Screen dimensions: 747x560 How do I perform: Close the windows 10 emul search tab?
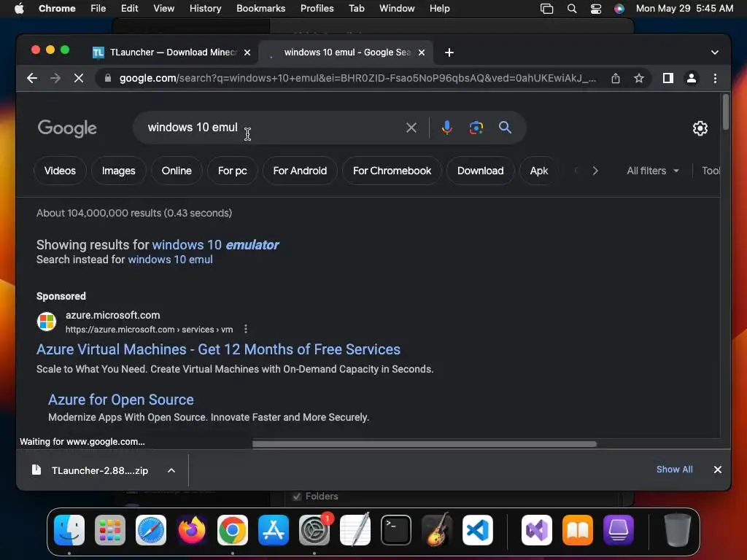(421, 52)
